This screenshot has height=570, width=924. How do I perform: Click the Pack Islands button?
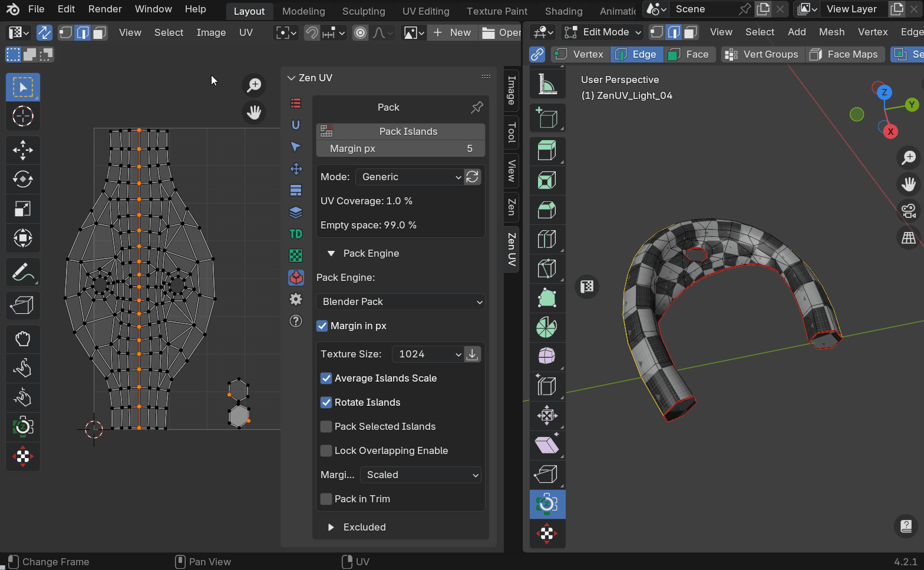click(x=401, y=131)
